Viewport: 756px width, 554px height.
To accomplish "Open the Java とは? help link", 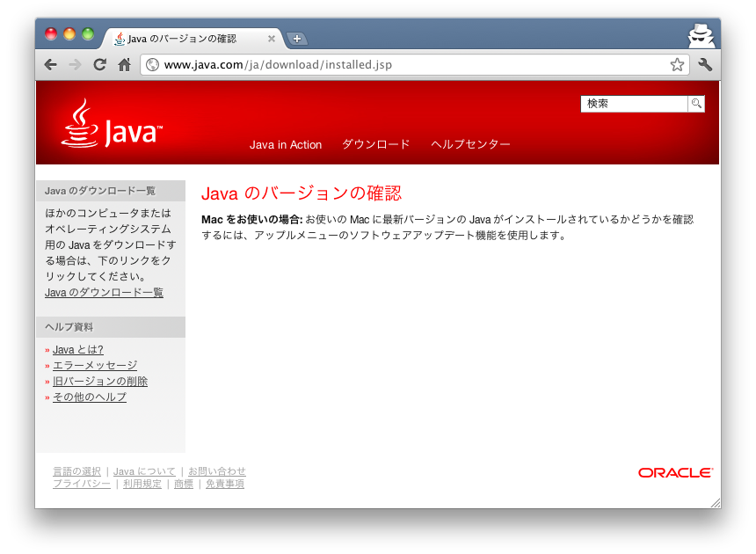I will click(78, 350).
